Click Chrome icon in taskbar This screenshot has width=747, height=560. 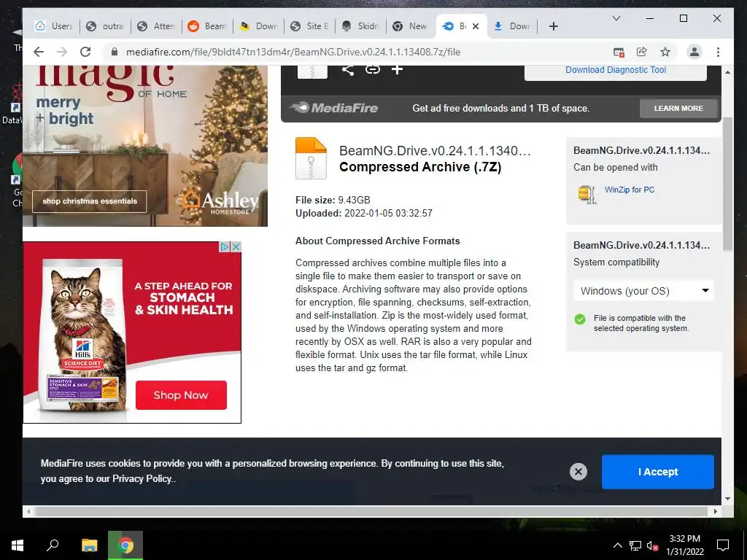(125, 545)
